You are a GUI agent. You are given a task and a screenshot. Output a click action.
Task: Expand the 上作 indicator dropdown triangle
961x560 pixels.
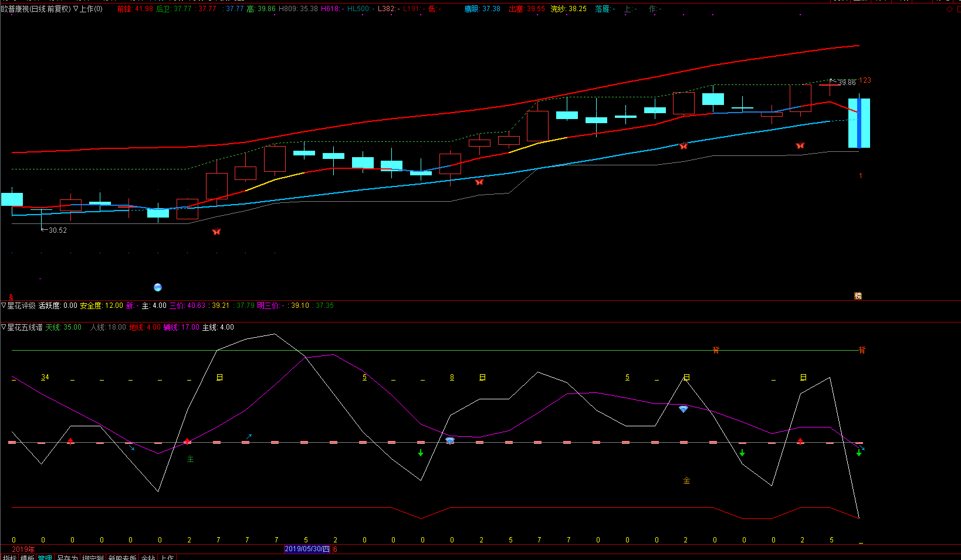tap(76, 9)
